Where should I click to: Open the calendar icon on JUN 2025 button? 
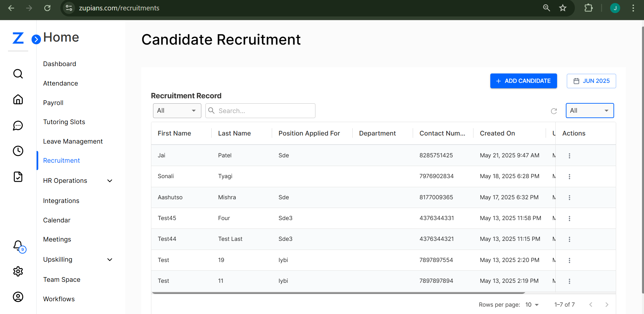pos(577,81)
